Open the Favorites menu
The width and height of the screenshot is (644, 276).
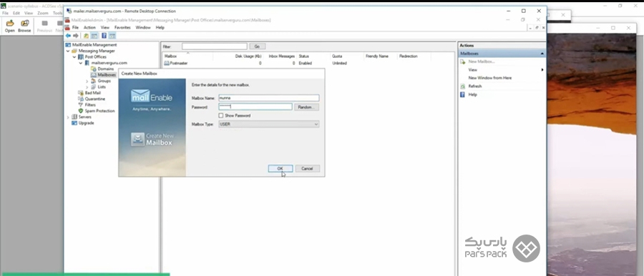click(x=122, y=27)
